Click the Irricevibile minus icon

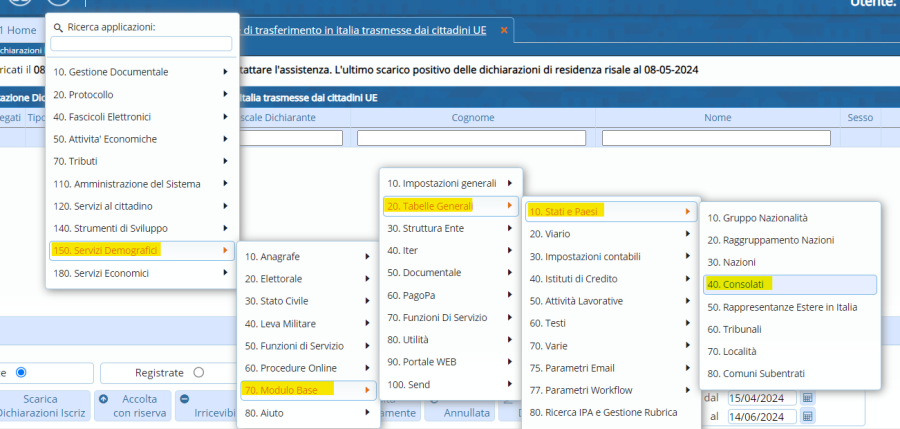click(184, 397)
